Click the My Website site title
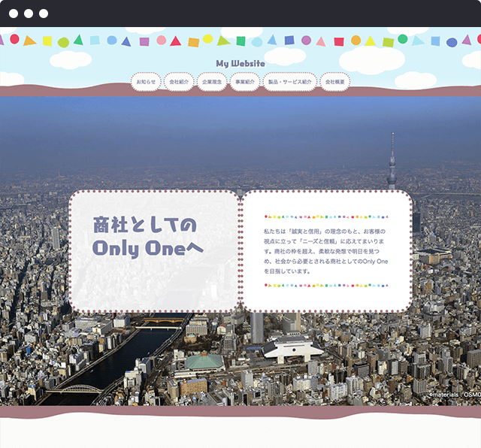The image size is (481, 448). point(240,64)
